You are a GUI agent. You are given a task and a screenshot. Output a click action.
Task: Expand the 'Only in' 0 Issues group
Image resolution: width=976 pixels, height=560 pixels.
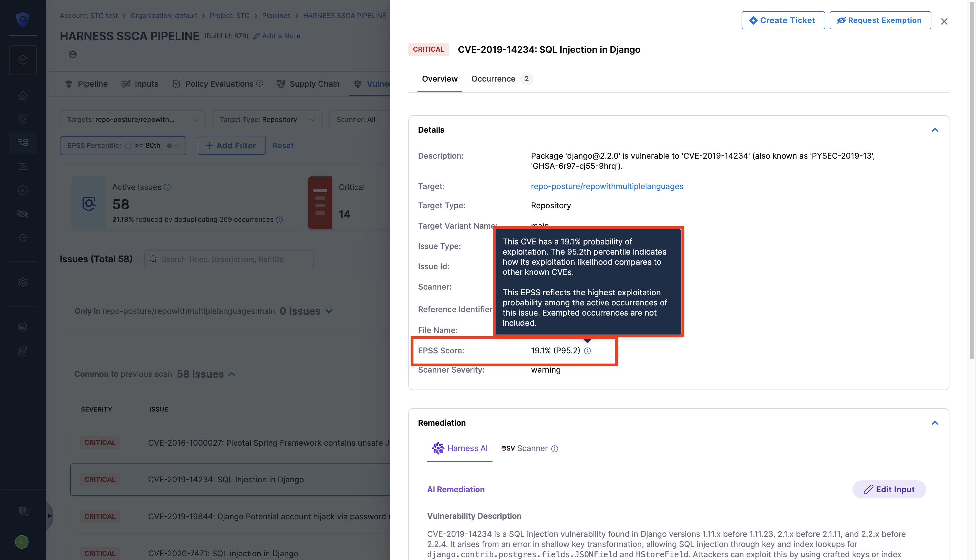(329, 311)
